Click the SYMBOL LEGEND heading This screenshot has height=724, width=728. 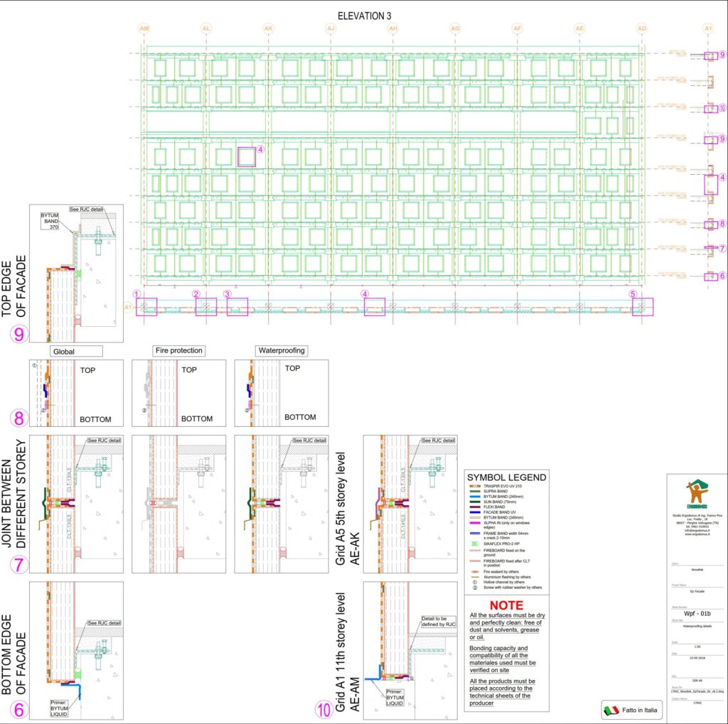506,477
